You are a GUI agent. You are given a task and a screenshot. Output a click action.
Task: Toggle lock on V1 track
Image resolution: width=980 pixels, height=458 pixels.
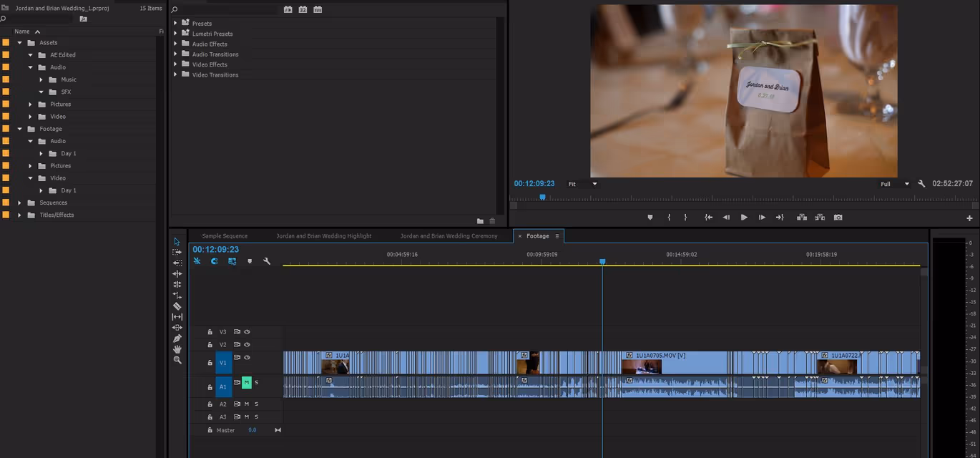pos(210,363)
